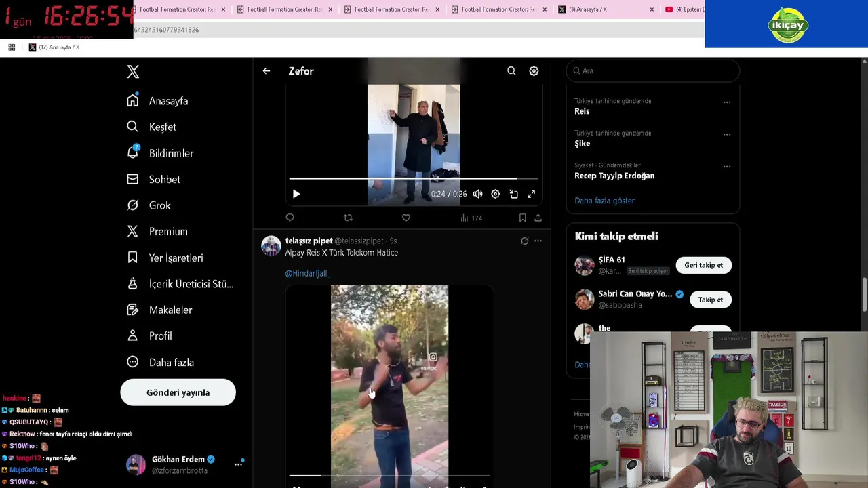Open ŞİFA 61 profile avatar

tap(584, 265)
